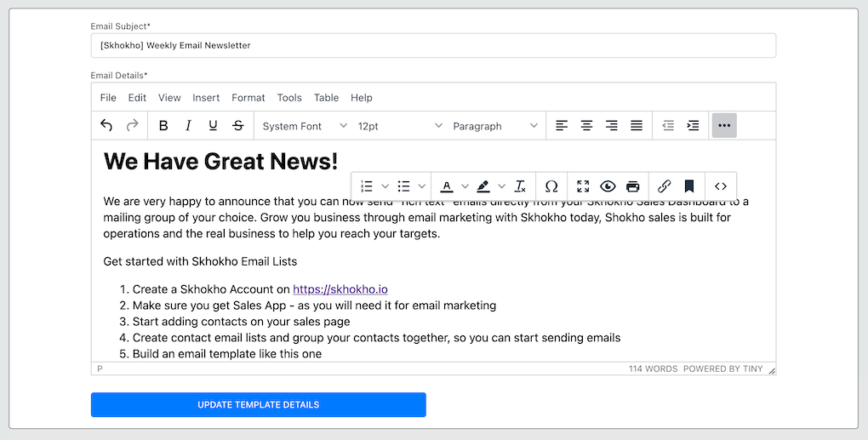Expand bullet list style options
The image size is (868, 440).
pos(422,186)
